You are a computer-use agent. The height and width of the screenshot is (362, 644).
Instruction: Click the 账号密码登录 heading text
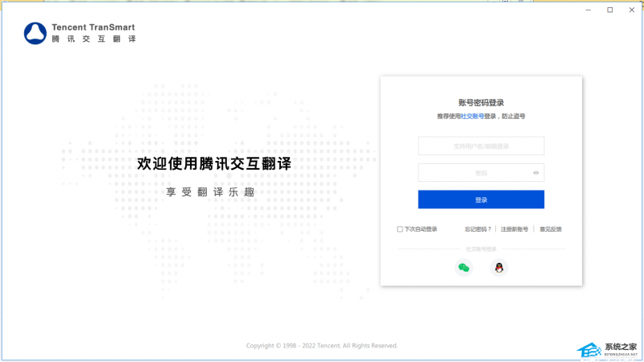pos(481,103)
